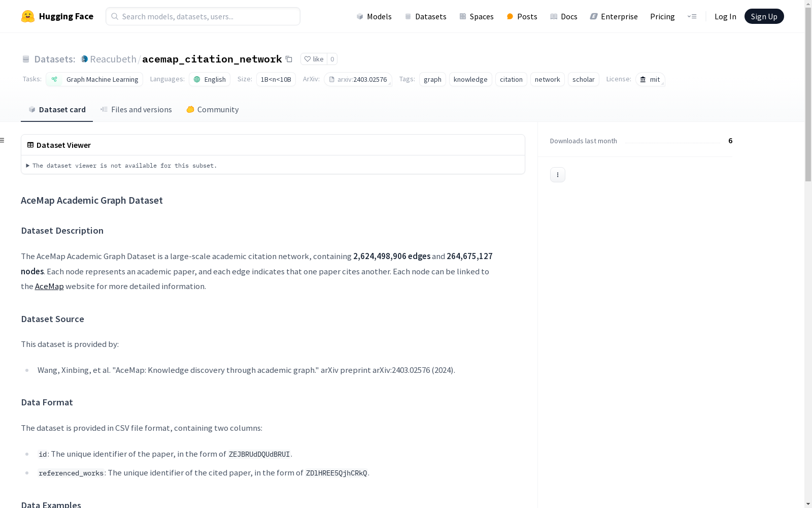Click the citation tag

tap(511, 79)
